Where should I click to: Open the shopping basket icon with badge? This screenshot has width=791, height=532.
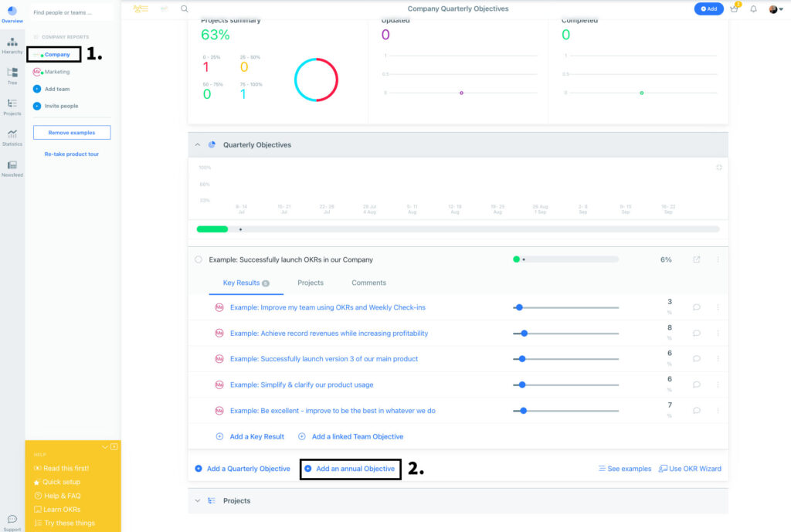tap(735, 8)
